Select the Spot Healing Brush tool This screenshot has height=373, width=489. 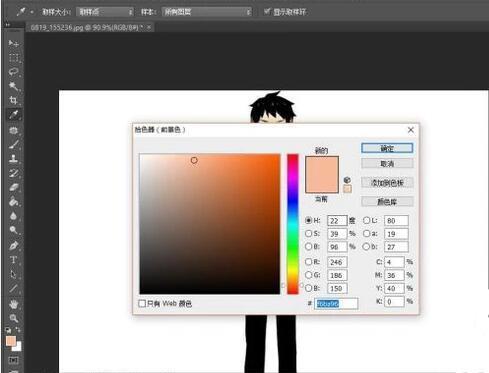coord(13,130)
